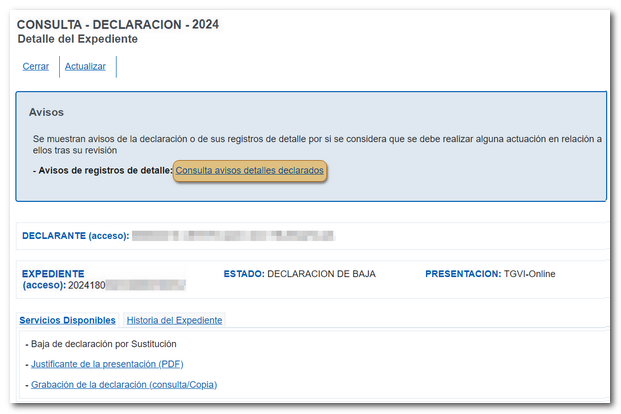Screen dimensions: 621x414
Task: Select the Baja de declaración por Sustitución entry
Action: [x=108, y=344]
